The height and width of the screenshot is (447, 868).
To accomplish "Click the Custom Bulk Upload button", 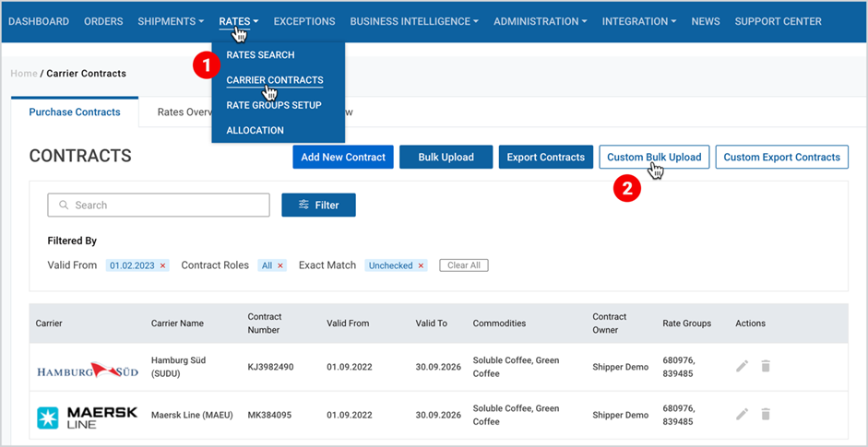I will tap(654, 157).
